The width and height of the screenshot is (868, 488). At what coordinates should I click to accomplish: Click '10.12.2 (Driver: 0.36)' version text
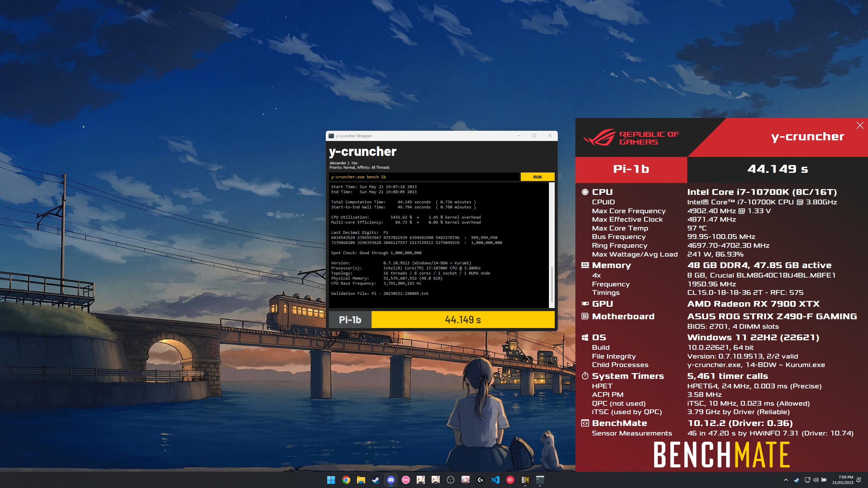pyautogui.click(x=740, y=423)
